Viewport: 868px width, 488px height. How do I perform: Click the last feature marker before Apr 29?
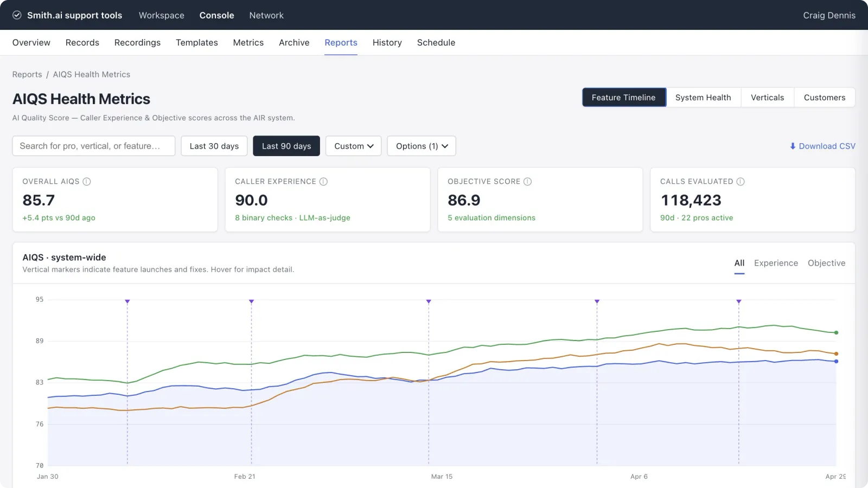[x=738, y=301]
